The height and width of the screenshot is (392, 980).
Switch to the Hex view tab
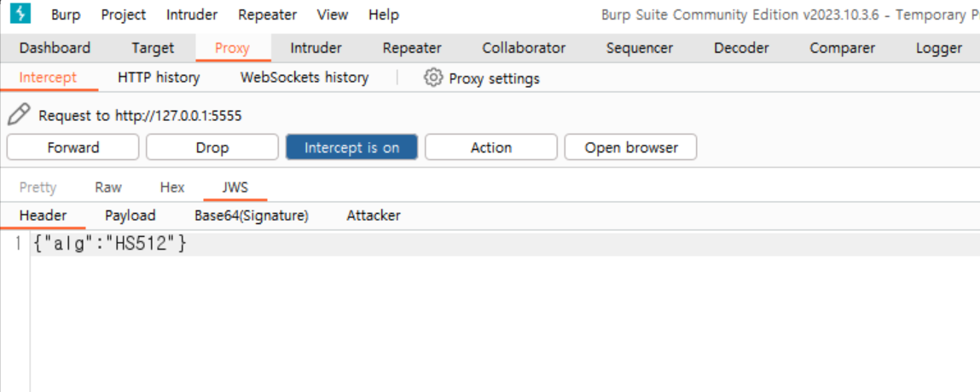click(172, 187)
